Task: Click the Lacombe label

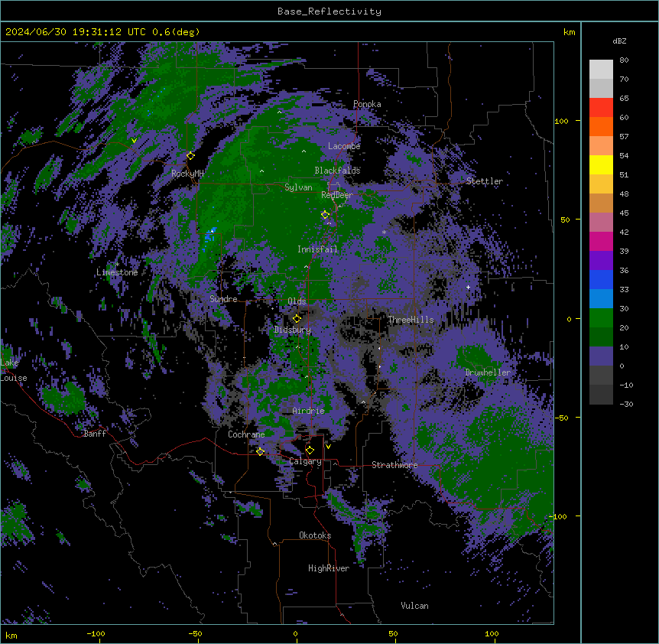Action: pyautogui.click(x=344, y=146)
